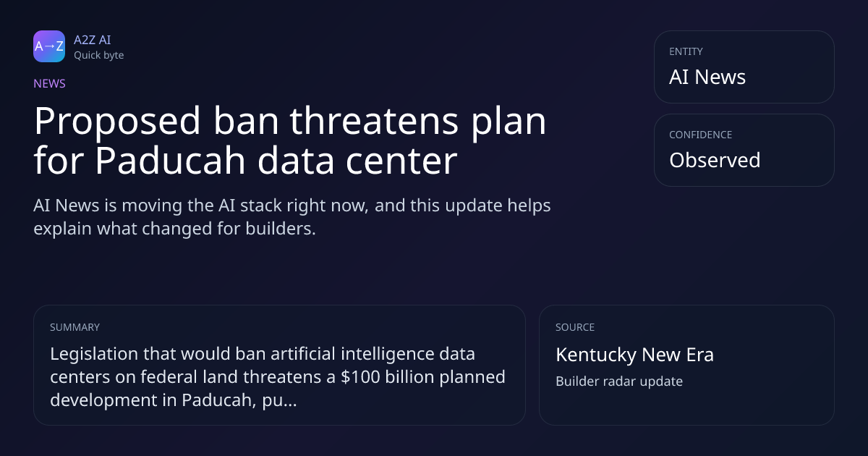Select the SOURCE heading label
Screen dimensions: 868x456
575,327
